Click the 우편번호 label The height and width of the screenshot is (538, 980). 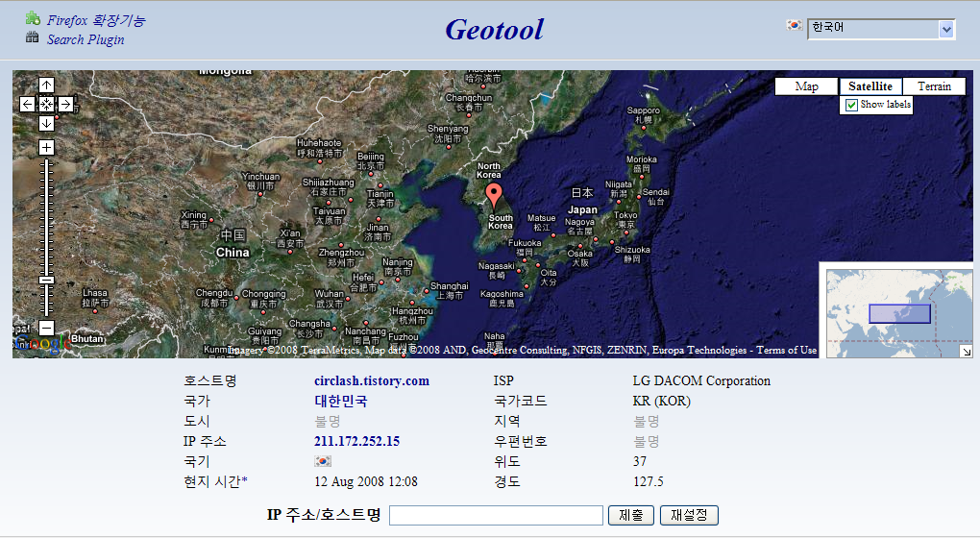tap(521, 441)
